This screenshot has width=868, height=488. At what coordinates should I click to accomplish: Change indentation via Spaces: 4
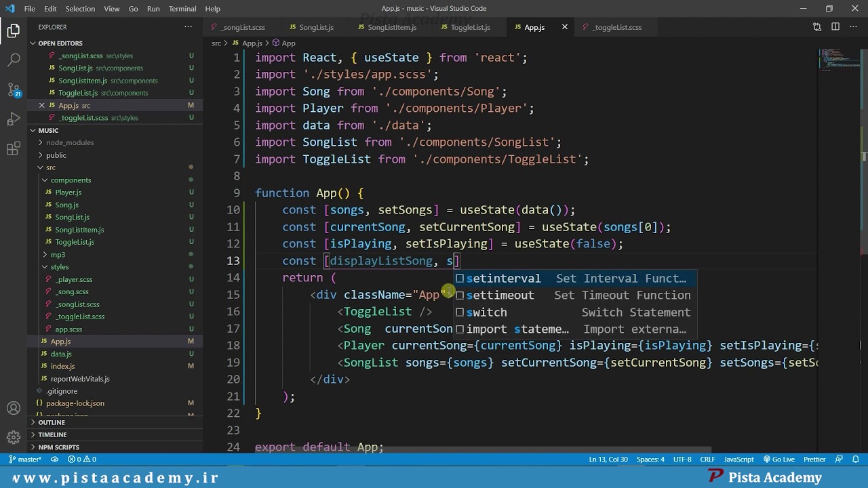click(650, 460)
